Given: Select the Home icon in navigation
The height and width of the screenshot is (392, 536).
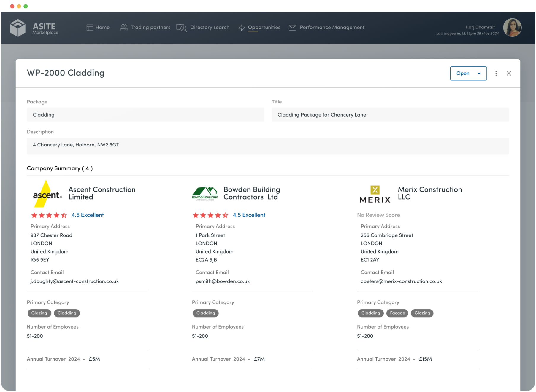Looking at the screenshot, I should coord(90,27).
